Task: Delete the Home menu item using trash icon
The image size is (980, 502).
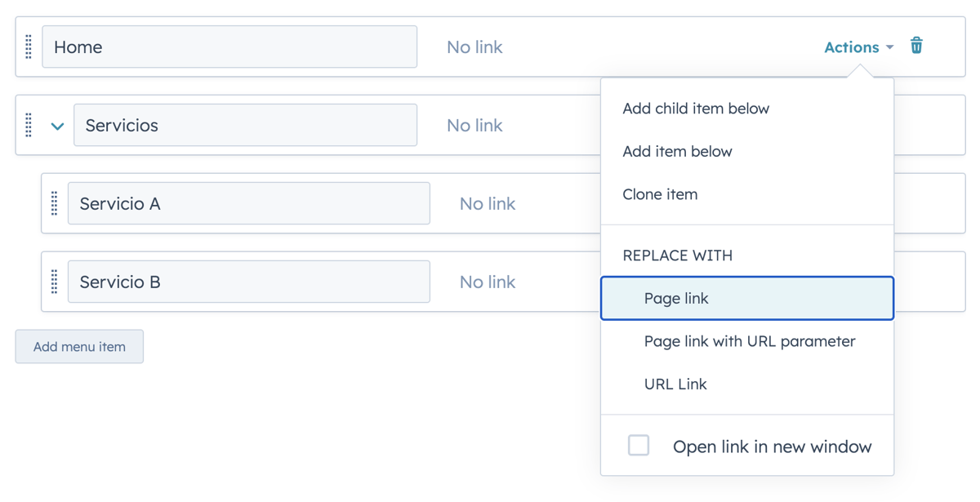Action: coord(916,47)
